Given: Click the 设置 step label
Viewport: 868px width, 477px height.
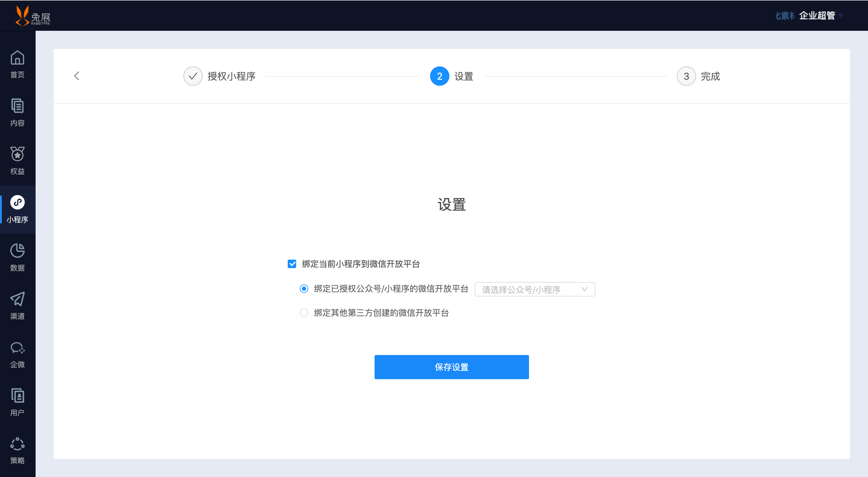Looking at the screenshot, I should pyautogui.click(x=464, y=76).
